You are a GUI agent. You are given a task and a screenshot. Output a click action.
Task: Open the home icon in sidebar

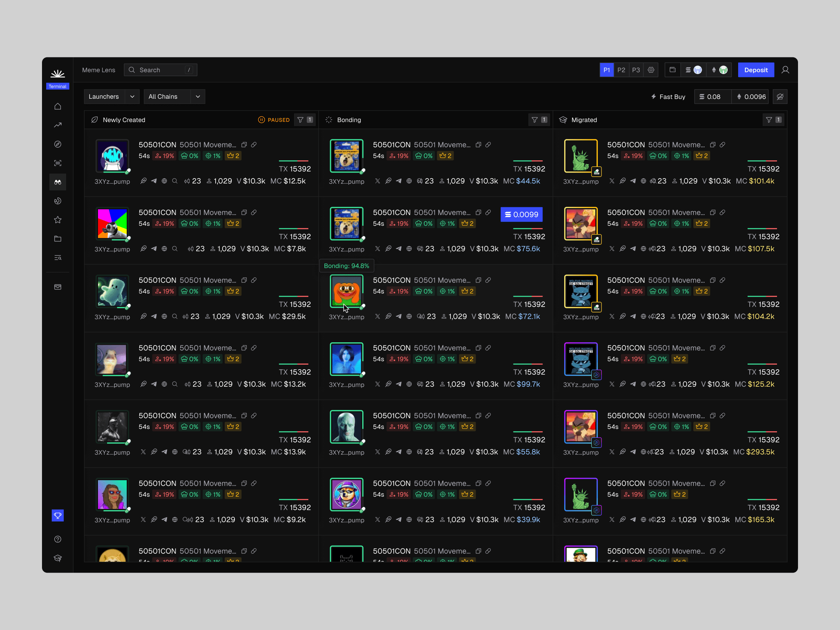(58, 106)
